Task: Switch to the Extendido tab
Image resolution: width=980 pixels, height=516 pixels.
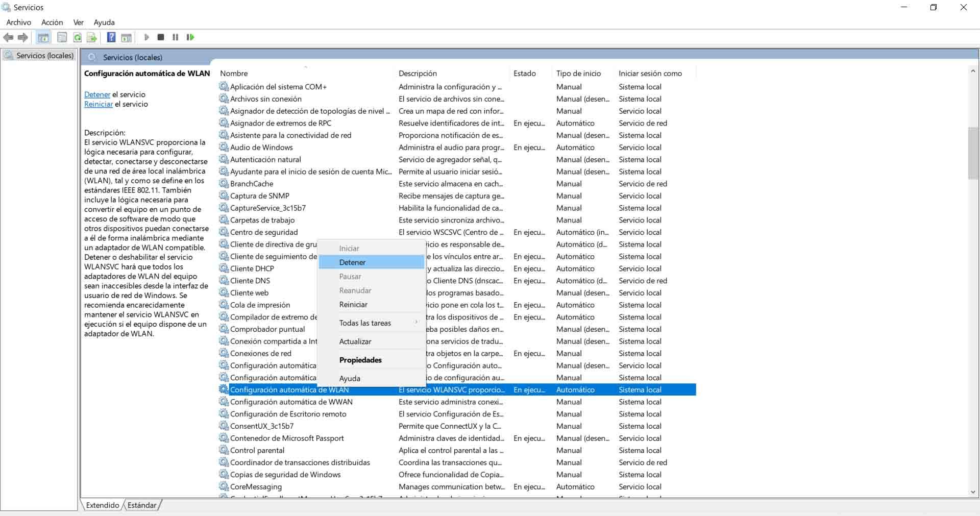Action: click(102, 505)
